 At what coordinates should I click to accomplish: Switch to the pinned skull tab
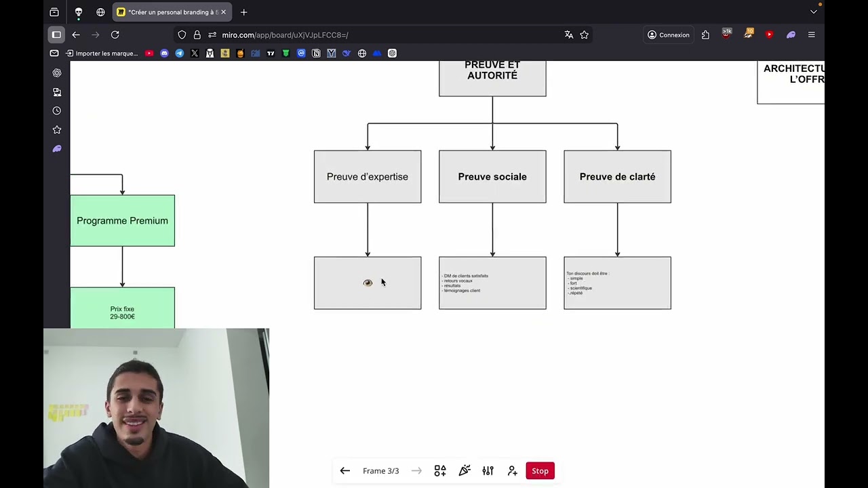point(79,12)
